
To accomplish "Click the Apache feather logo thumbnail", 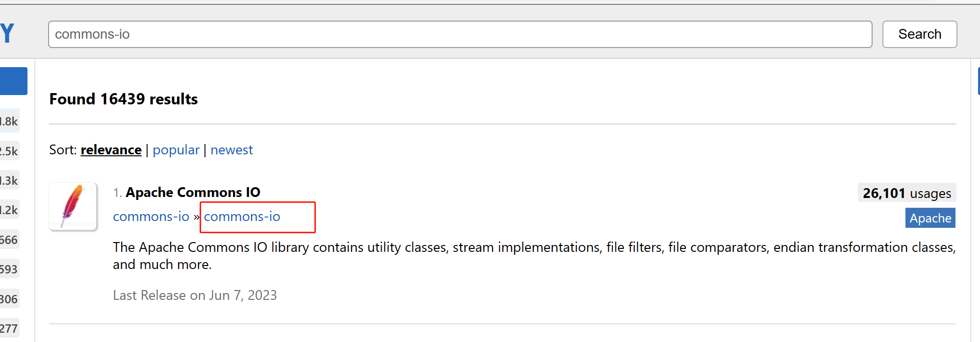I will click(73, 206).
